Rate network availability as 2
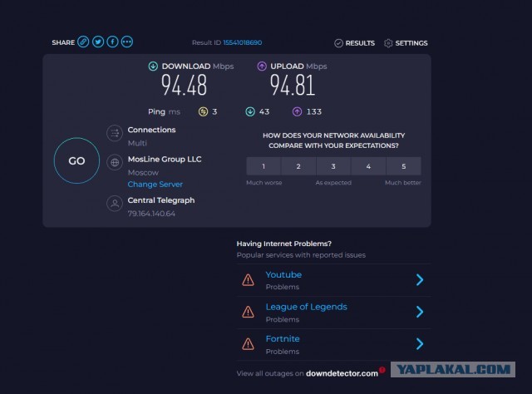This screenshot has height=394, width=532. [x=298, y=166]
